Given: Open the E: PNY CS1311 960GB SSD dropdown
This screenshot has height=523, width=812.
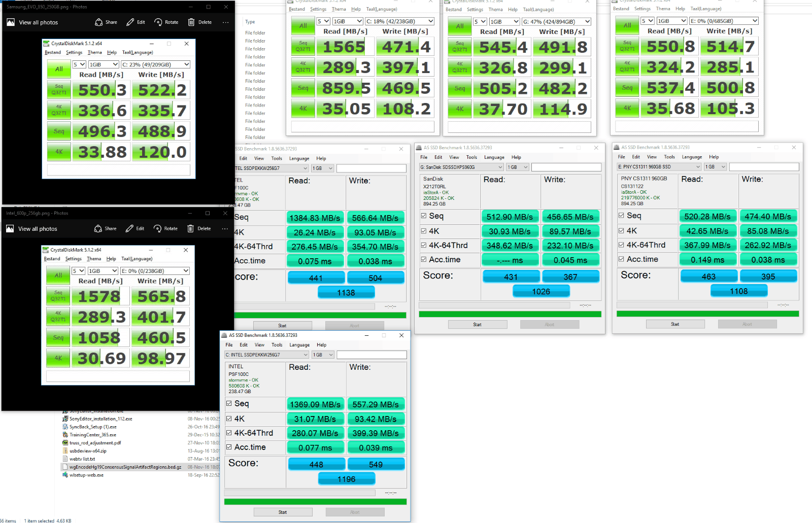Looking at the screenshot, I should (x=659, y=167).
